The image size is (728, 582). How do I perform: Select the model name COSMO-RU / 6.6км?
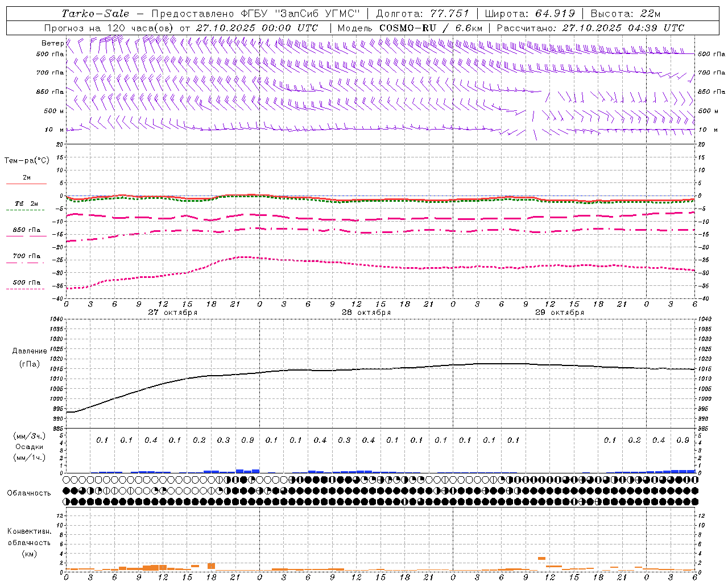[x=431, y=28]
